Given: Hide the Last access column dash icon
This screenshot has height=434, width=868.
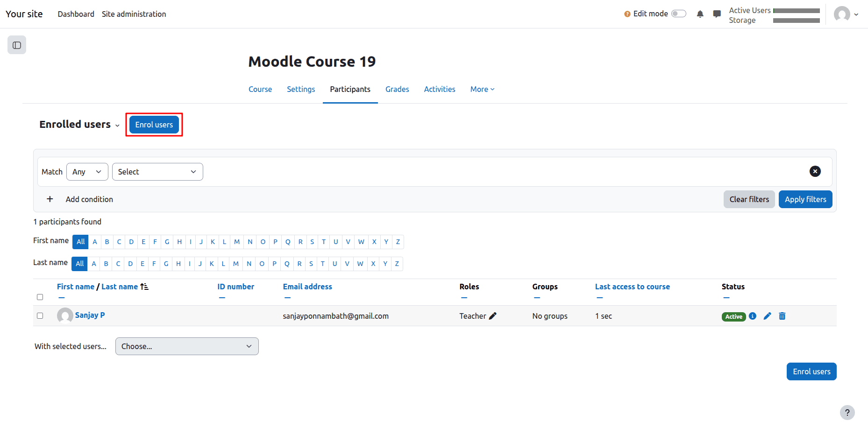Looking at the screenshot, I should click(599, 298).
